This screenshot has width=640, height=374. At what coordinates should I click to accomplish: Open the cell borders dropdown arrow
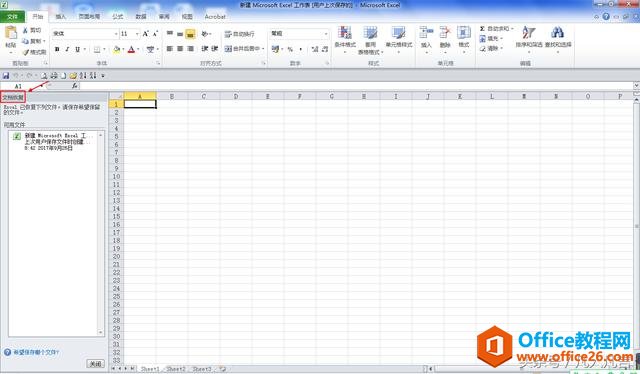tap(104, 49)
